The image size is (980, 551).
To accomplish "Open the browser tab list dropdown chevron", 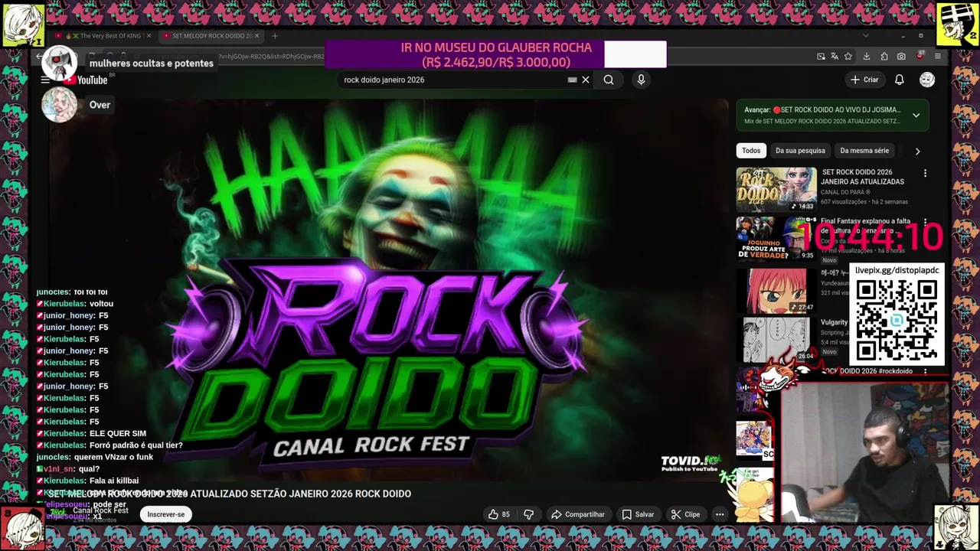I will point(866,36).
